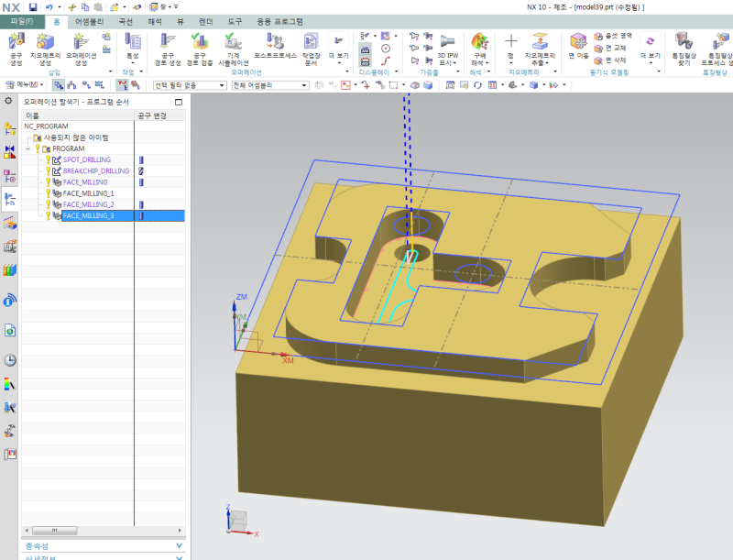This screenshot has width=733, height=560.
Task: Open the 파일(F) menu
Action: pyautogui.click(x=21, y=20)
